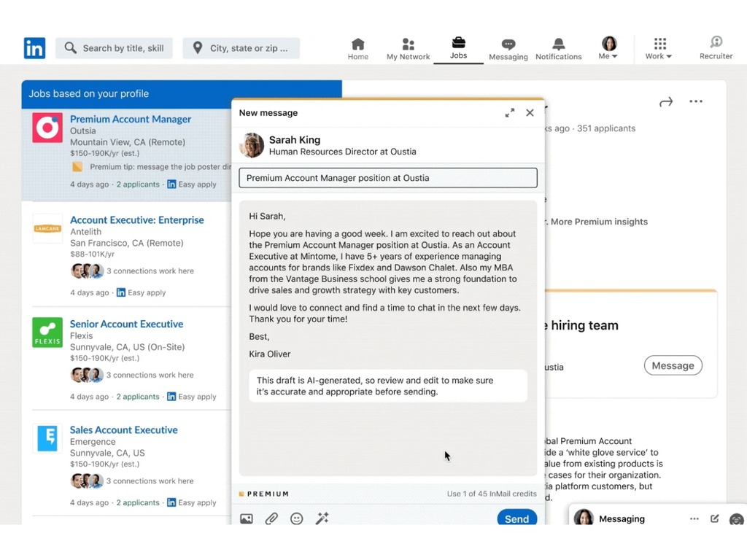
Task: Open More Premium insights link
Action: [599, 222]
